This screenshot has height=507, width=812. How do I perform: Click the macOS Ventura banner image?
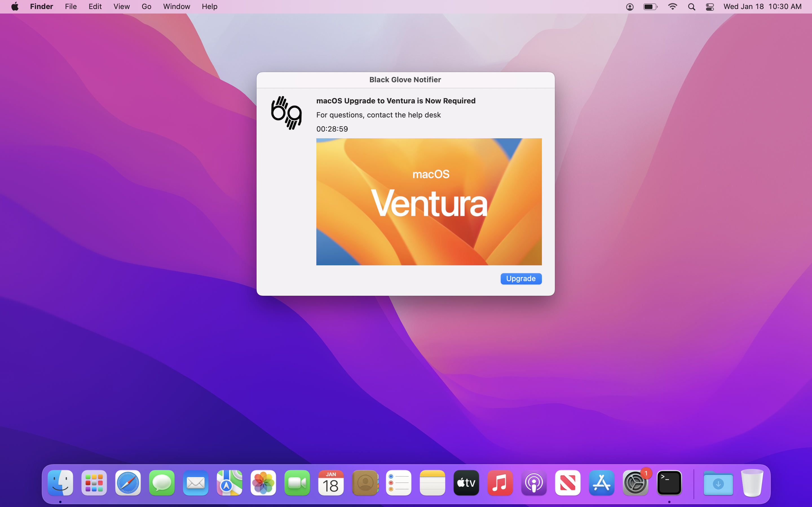429,201
